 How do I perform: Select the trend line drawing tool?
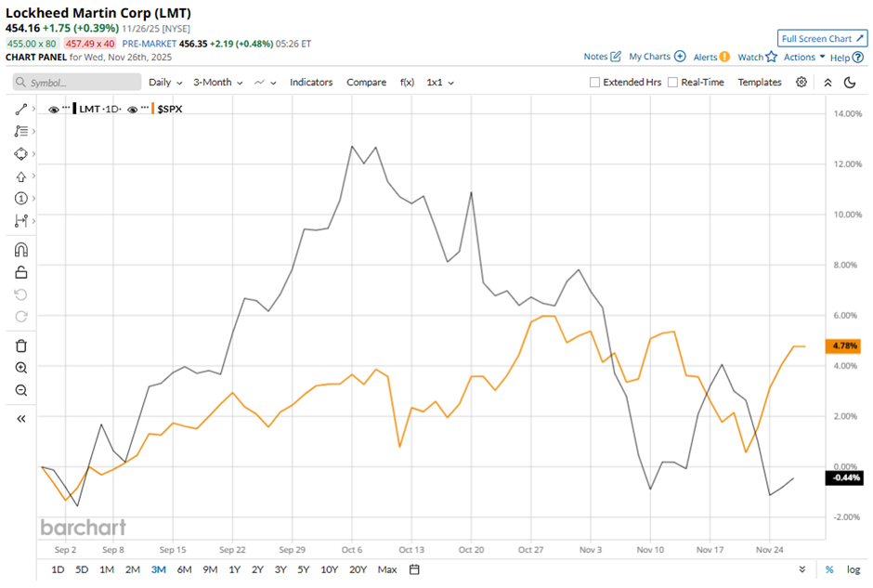pyautogui.click(x=21, y=109)
